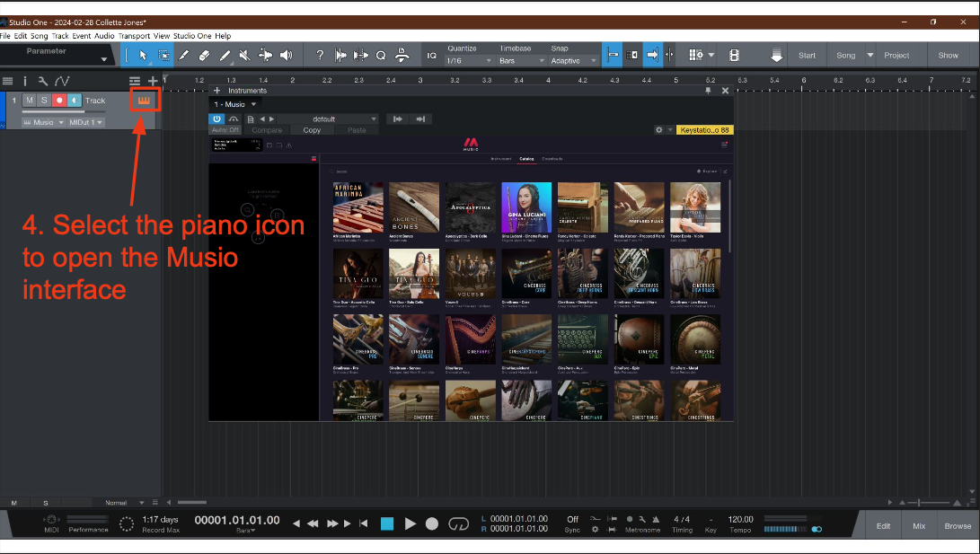
Task: Open the Quantize 1/16 dropdown
Action: tap(470, 60)
